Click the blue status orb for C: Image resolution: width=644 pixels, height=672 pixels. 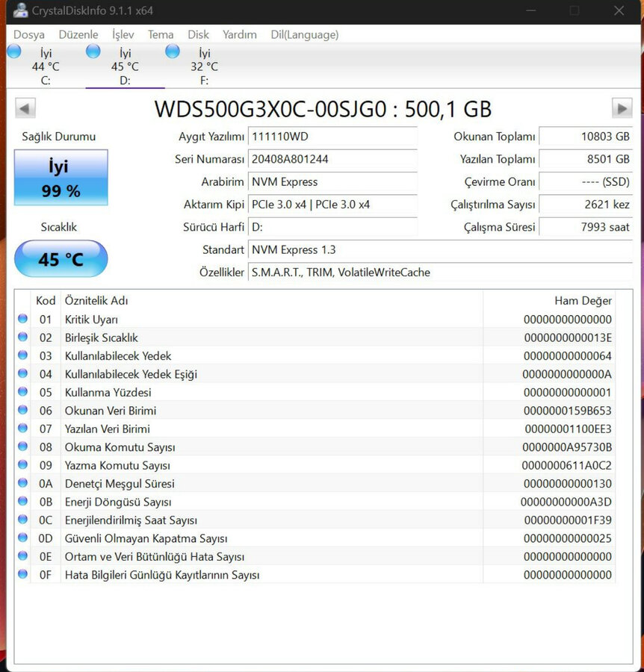point(14,52)
